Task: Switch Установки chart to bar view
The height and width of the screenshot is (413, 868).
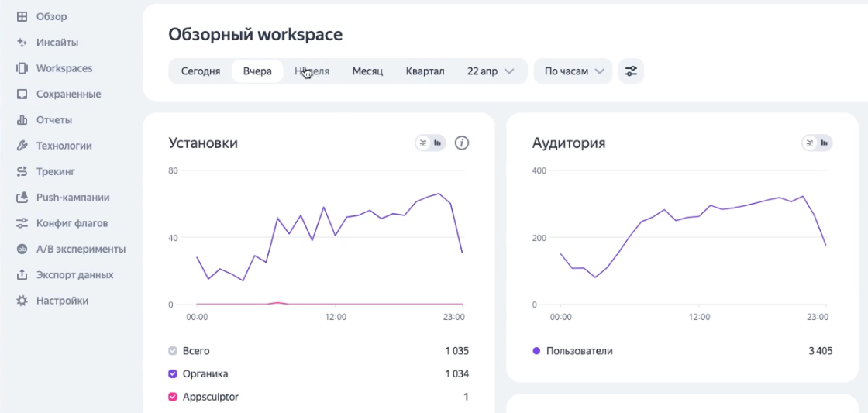Action: (438, 143)
